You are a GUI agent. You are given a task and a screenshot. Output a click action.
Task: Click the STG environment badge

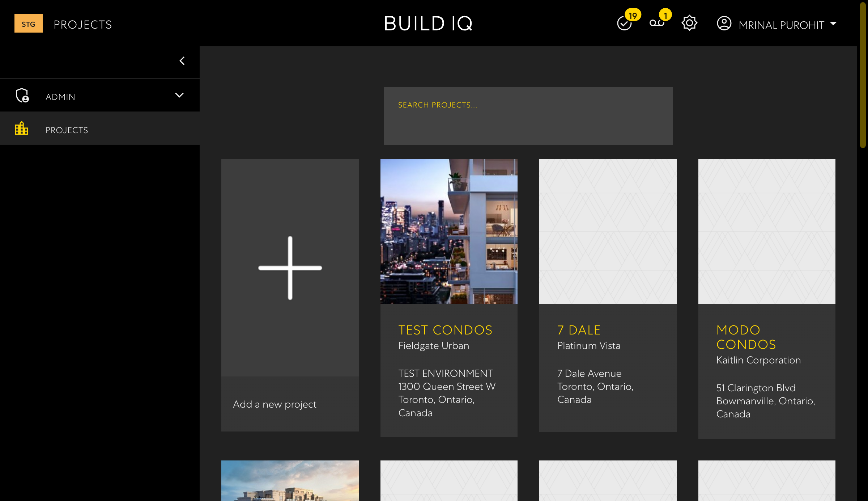pos(29,24)
